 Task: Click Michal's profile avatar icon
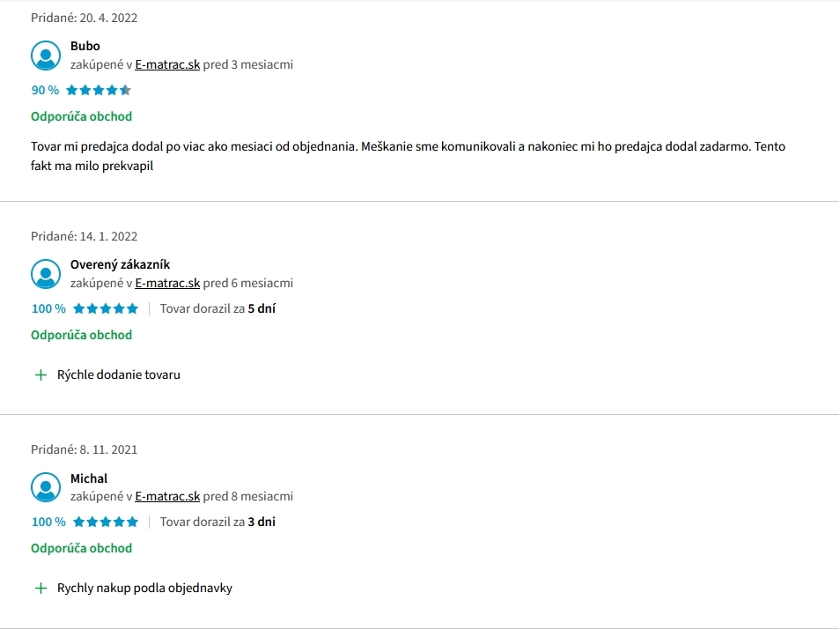coord(46,487)
